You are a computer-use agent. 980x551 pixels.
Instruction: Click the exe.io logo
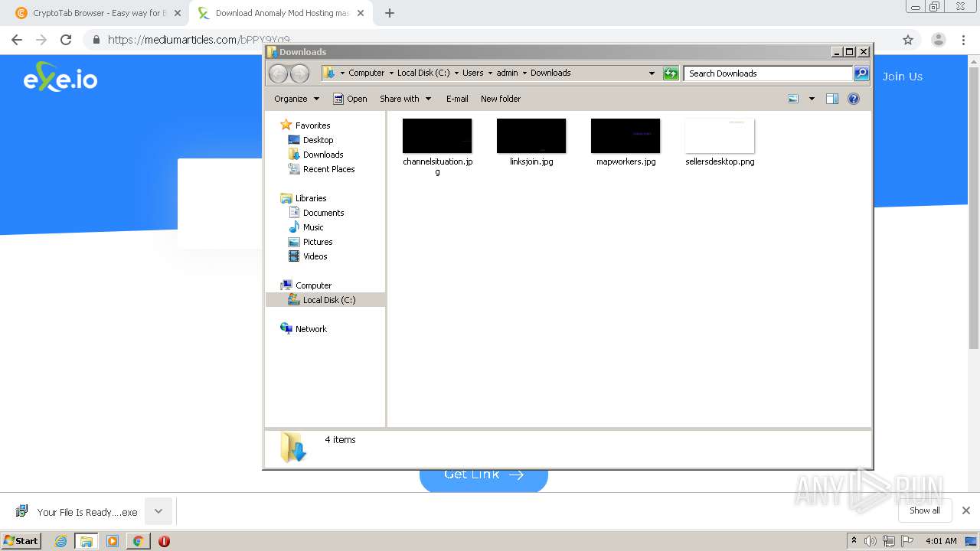[x=60, y=77]
